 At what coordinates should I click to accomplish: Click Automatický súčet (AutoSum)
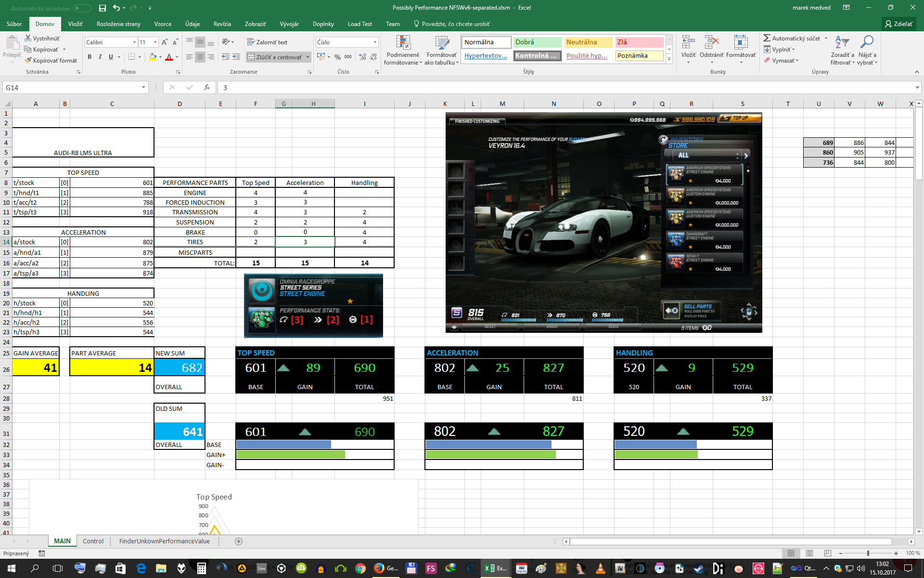pos(792,39)
